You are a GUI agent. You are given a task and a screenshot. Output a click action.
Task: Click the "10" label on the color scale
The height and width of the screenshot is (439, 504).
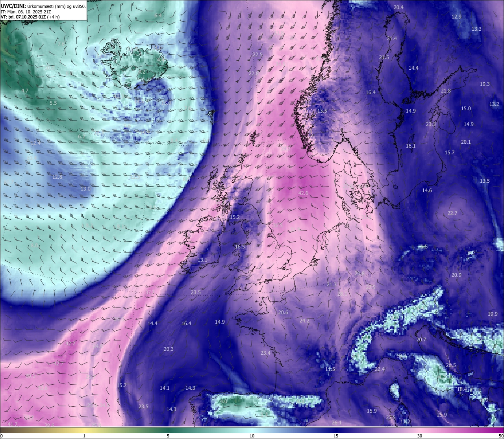click(x=252, y=436)
